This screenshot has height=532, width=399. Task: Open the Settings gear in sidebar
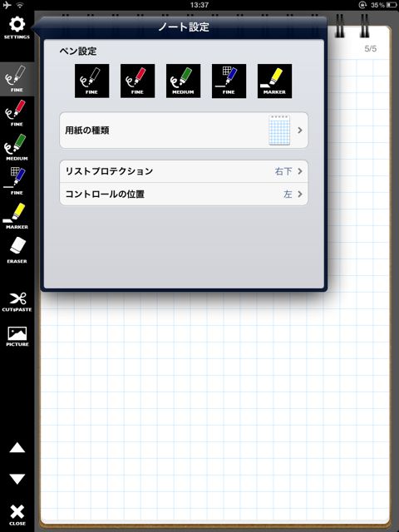(17, 27)
